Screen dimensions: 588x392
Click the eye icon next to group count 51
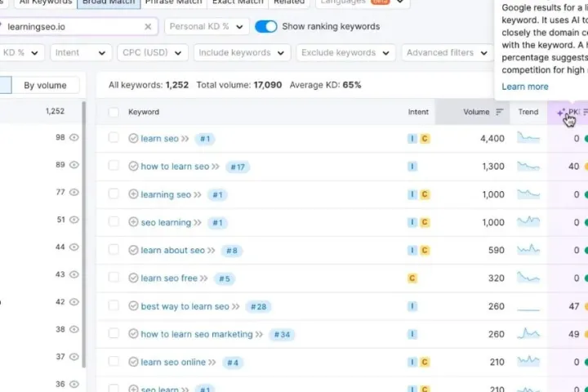tap(74, 220)
